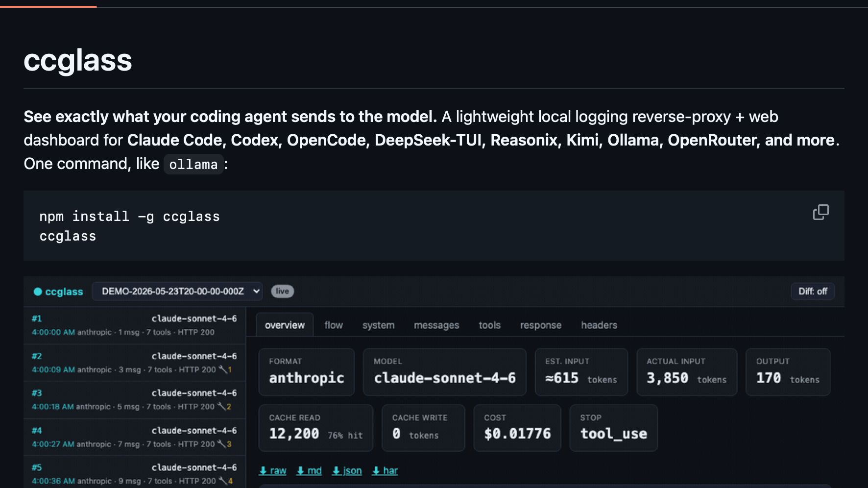Image resolution: width=868 pixels, height=488 pixels.
Task: View the response tab
Action: pyautogui.click(x=541, y=325)
